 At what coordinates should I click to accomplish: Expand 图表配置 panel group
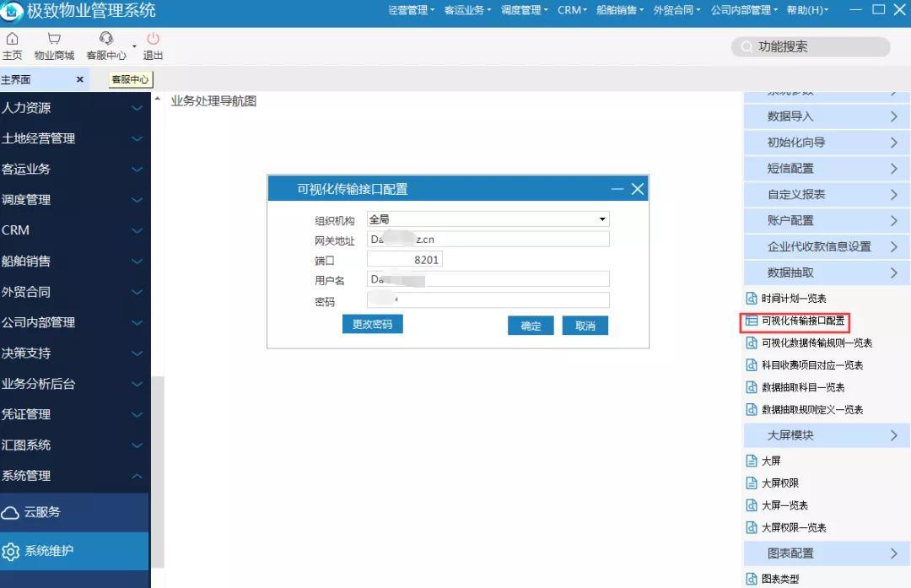click(826, 553)
